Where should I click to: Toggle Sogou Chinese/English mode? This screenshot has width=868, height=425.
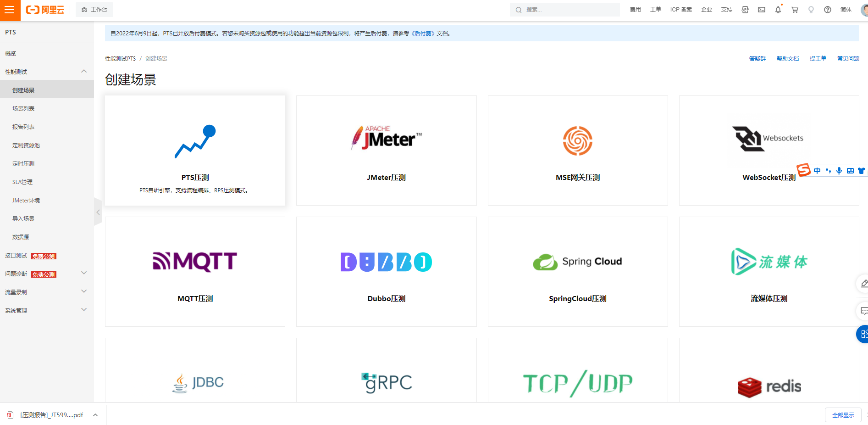tap(817, 171)
